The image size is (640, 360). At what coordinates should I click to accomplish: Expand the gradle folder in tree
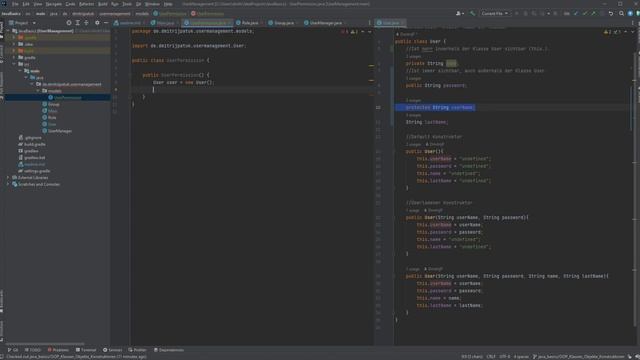tap(14, 58)
